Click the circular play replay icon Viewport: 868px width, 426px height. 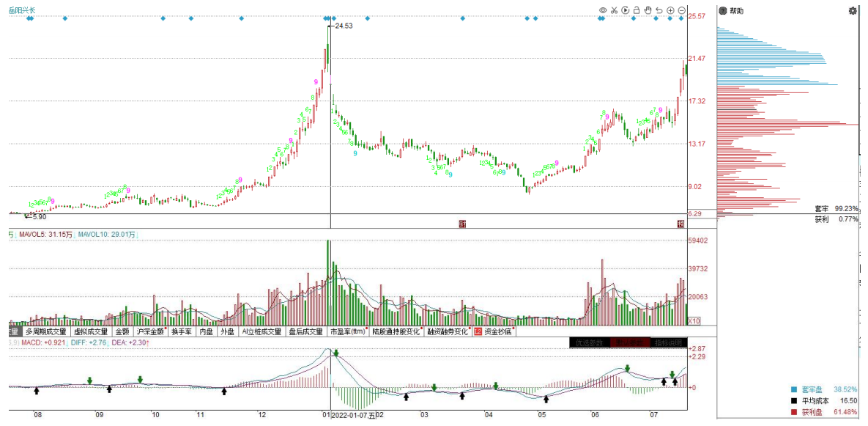(626, 10)
